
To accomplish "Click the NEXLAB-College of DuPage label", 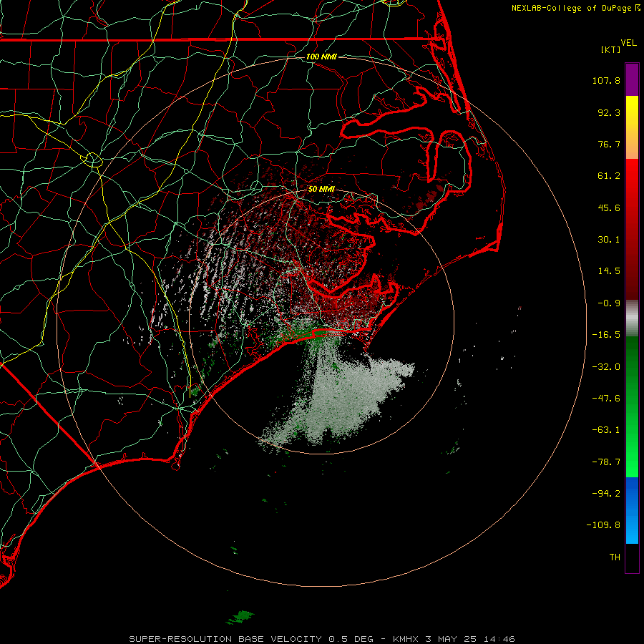I will pos(571,8).
